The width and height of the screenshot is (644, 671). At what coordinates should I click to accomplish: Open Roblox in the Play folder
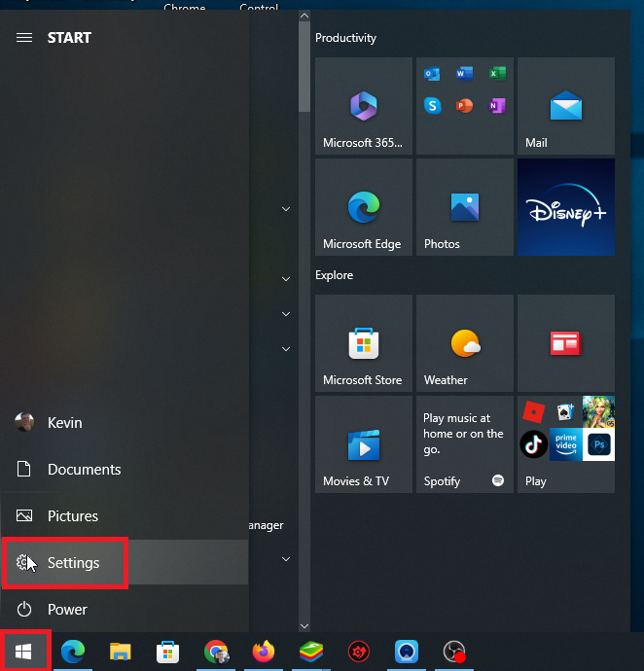click(533, 412)
